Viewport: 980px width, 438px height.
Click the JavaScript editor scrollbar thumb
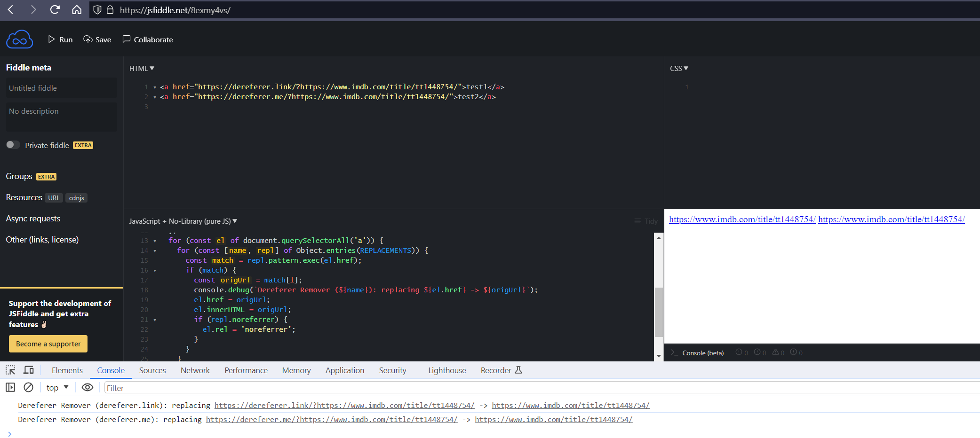(x=659, y=312)
